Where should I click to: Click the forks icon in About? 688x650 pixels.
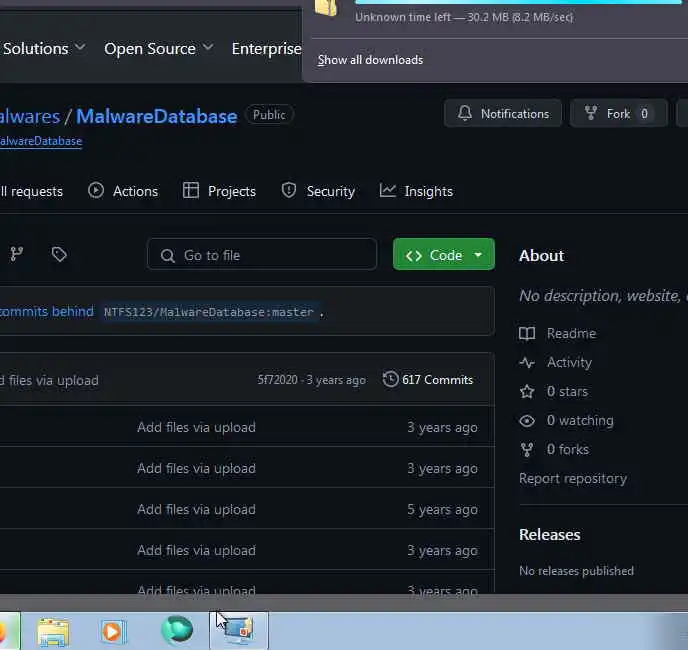[527, 449]
